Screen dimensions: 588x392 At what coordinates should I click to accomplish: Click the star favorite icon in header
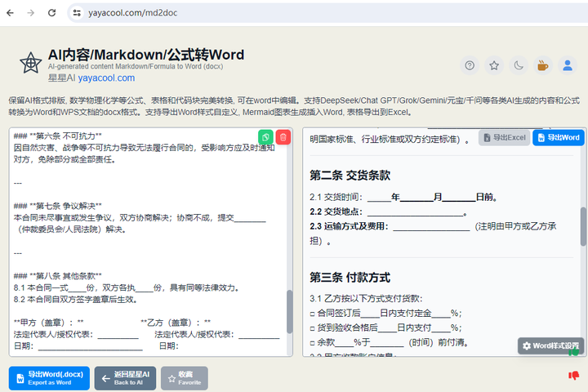(x=494, y=65)
